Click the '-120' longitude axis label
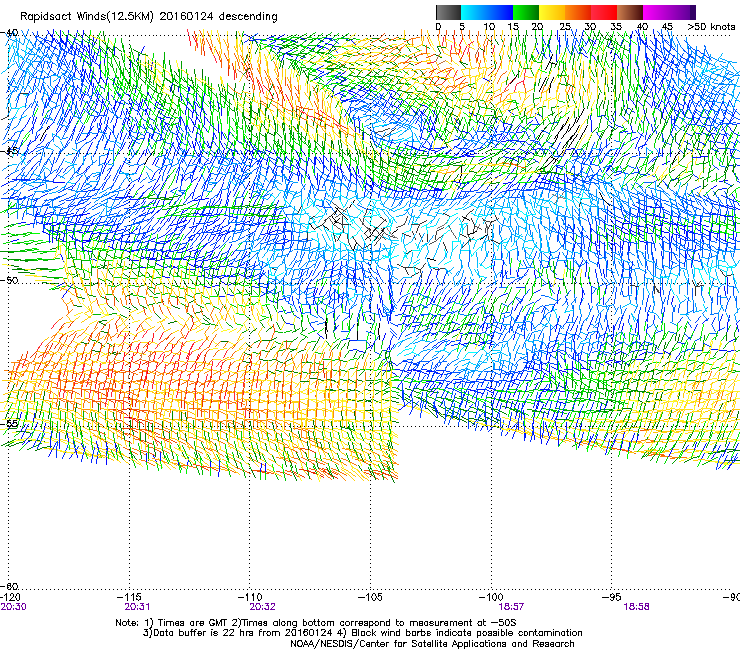Screen dimensions: 740x650 tap(10, 597)
